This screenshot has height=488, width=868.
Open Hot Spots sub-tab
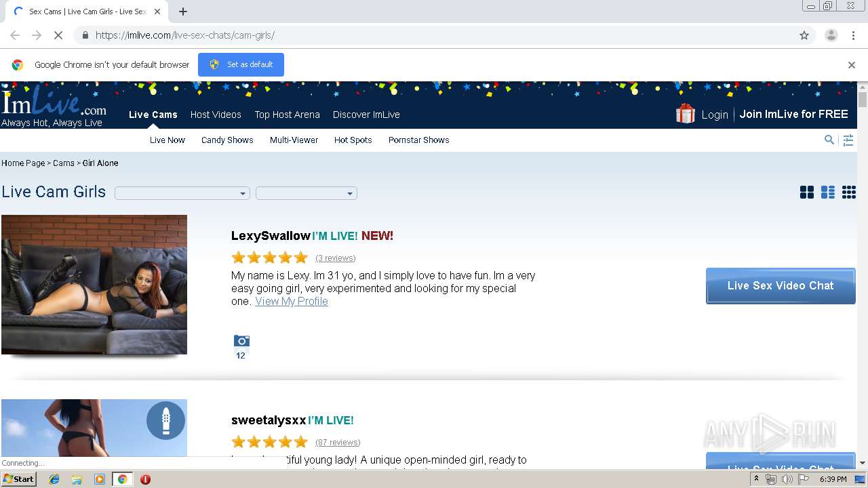pos(353,140)
